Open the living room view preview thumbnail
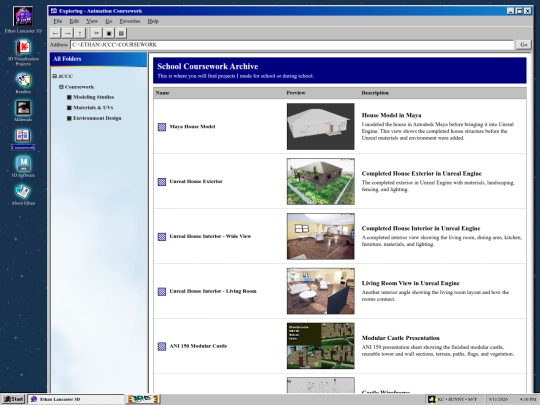Image resolution: width=540 pixels, height=405 pixels. click(x=321, y=291)
